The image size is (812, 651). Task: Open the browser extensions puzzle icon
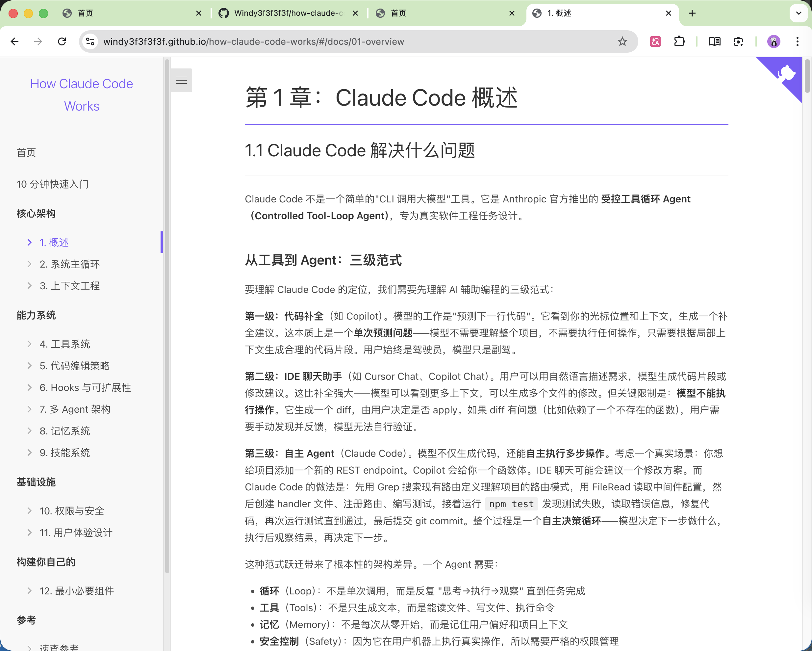679,41
